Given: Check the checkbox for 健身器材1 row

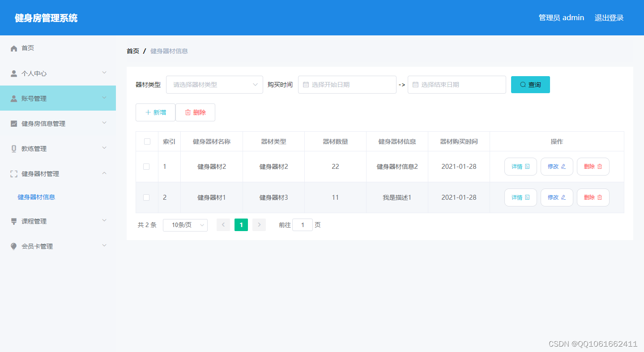Looking at the screenshot, I should [147, 197].
